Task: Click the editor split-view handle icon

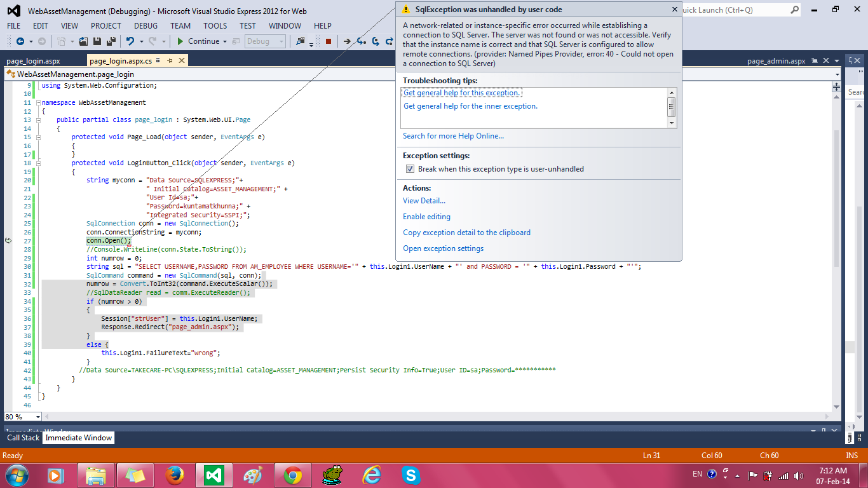Action: coord(837,87)
